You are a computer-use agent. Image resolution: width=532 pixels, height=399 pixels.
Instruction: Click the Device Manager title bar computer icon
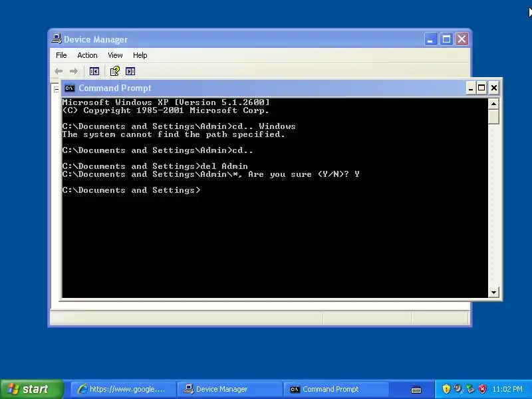[x=57, y=39]
